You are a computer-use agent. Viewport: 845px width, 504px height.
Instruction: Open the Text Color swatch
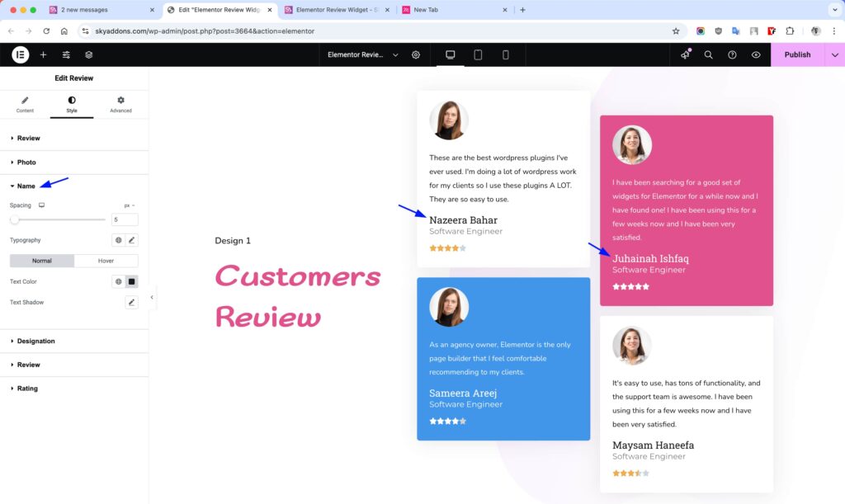coord(131,281)
